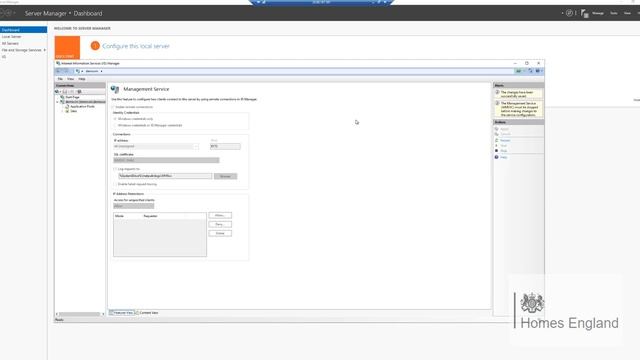Click Apply in Actions pane
The height and width of the screenshot is (360, 640).
(x=504, y=129)
